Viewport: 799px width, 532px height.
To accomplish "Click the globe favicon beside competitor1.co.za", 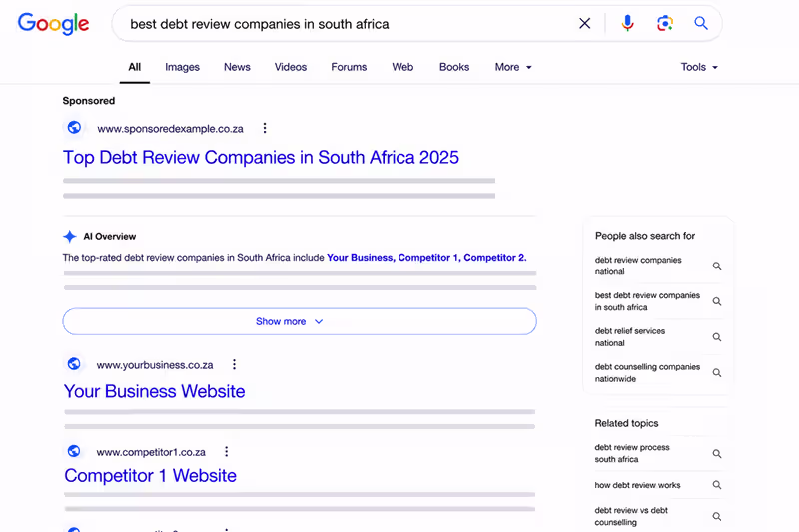I will pyautogui.click(x=74, y=451).
